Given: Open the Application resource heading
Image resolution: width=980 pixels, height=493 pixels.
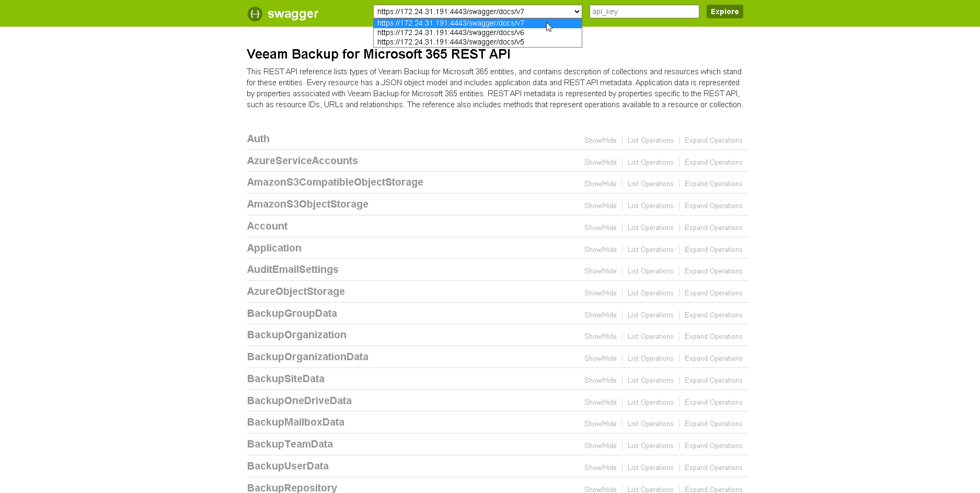Looking at the screenshot, I should click(x=274, y=248).
